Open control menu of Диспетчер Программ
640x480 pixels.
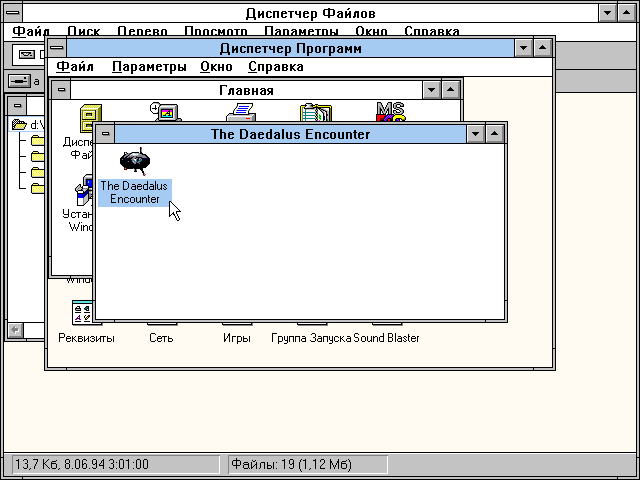click(56, 48)
